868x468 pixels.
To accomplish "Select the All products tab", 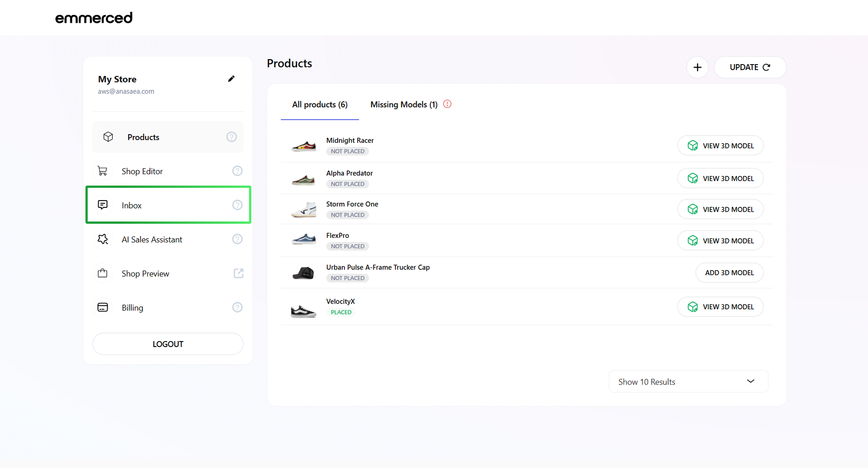I will [319, 105].
